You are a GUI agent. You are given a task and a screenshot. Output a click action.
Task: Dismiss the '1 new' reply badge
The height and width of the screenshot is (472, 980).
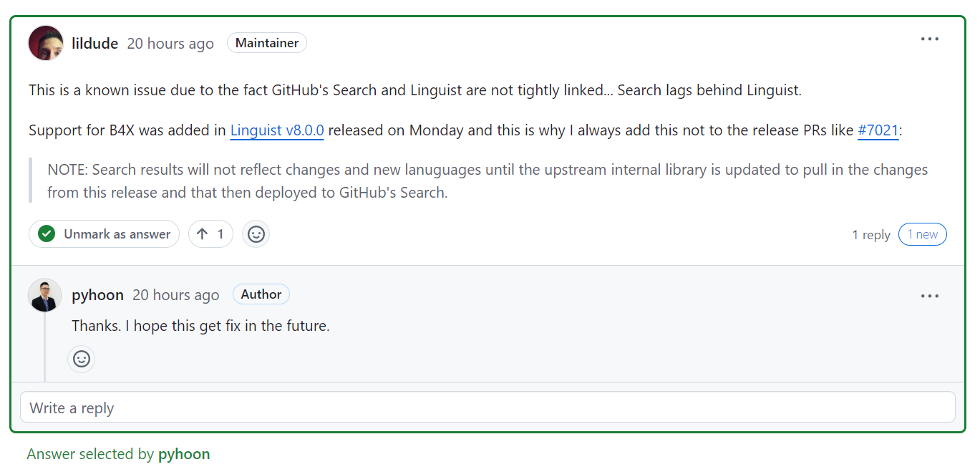(922, 233)
